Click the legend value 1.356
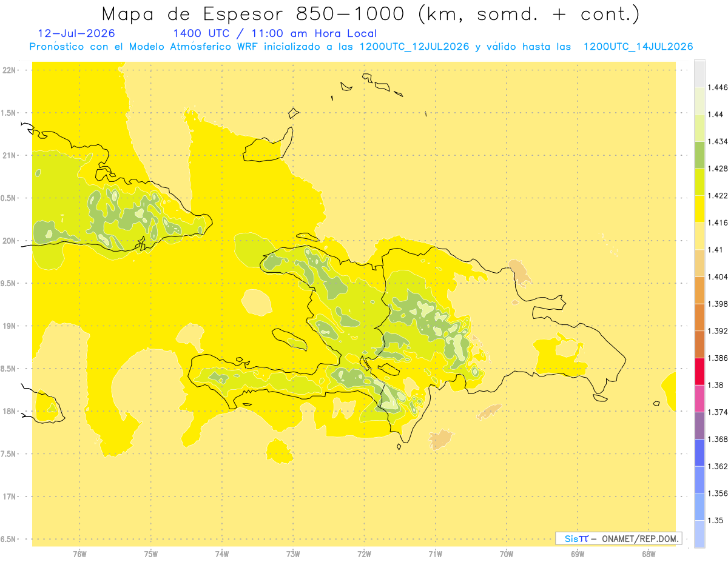 (x=718, y=493)
